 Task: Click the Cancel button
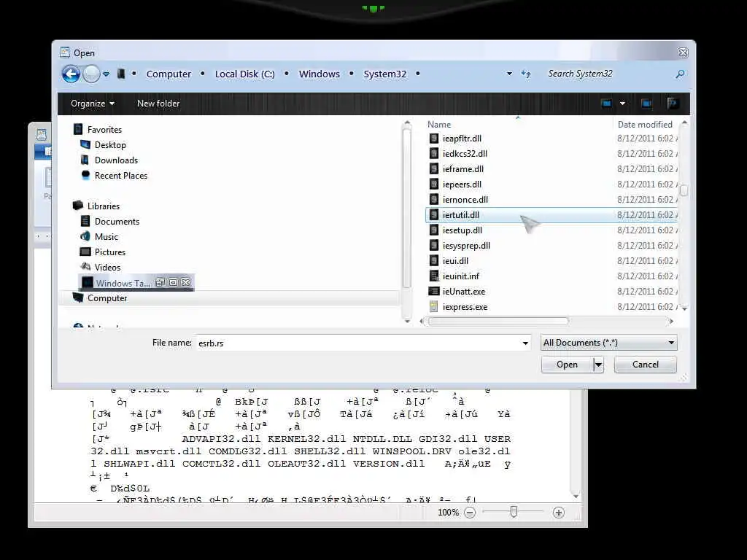pyautogui.click(x=645, y=365)
